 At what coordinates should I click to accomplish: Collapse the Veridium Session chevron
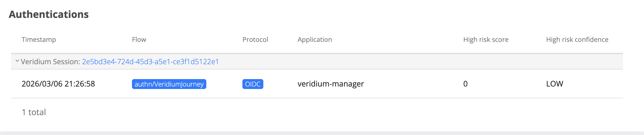17,61
